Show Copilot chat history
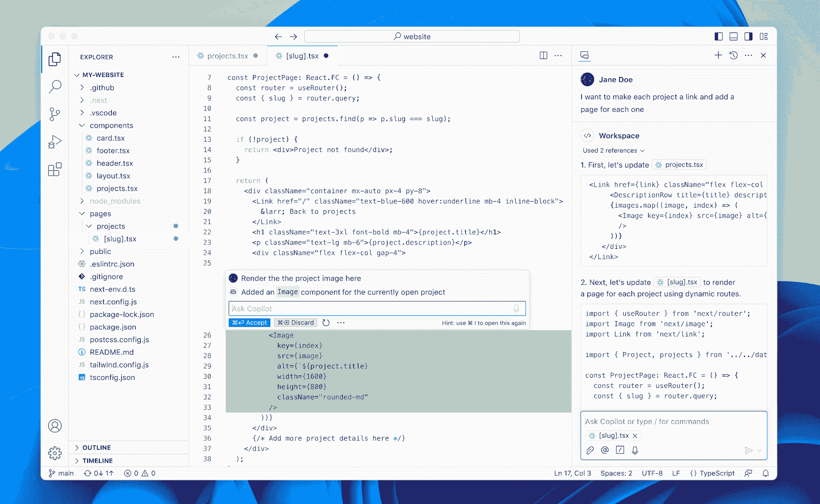Viewport: 820px width, 504px height. 733,55
